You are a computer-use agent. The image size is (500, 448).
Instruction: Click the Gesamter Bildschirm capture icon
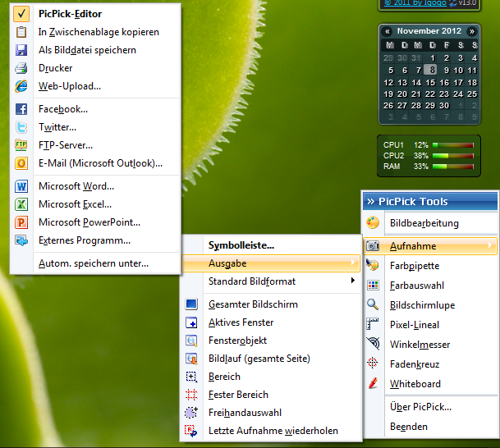click(191, 304)
